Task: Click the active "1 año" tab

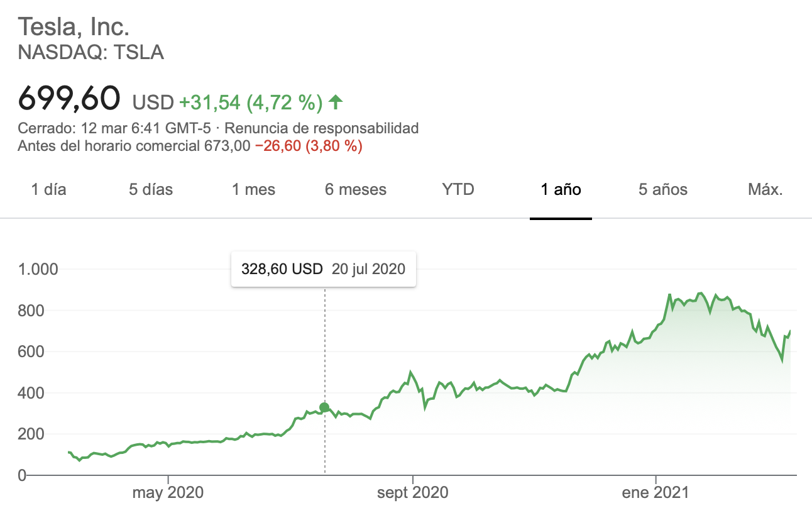Action: 561,189
